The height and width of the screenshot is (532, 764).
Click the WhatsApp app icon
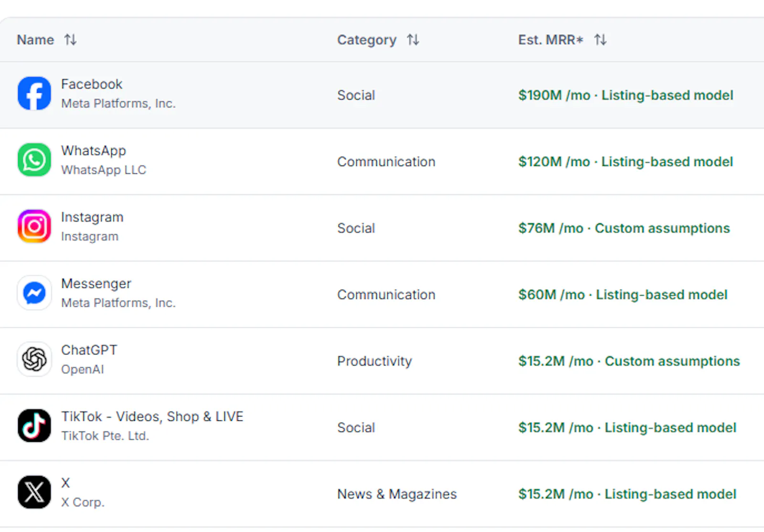coord(34,160)
